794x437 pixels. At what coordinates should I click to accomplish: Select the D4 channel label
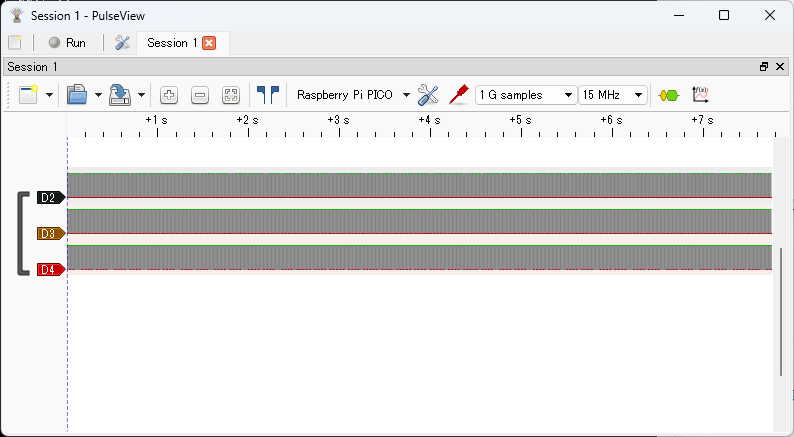(x=51, y=269)
